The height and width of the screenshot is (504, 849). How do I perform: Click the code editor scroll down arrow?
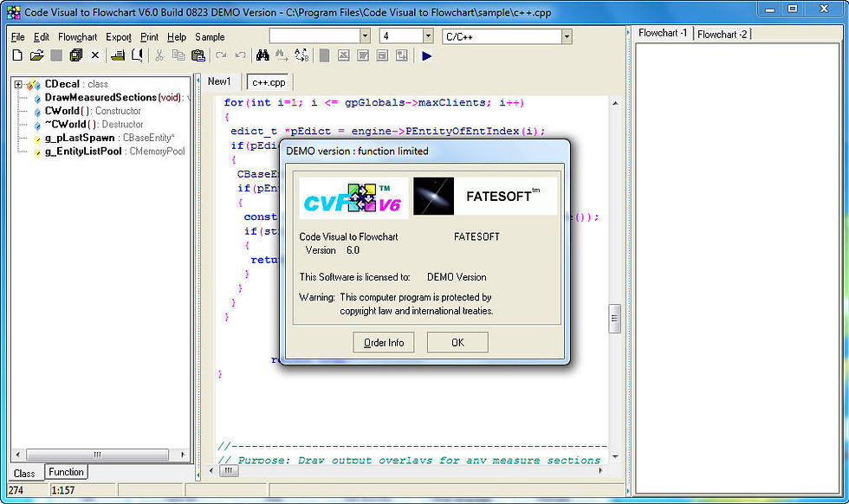point(615,457)
